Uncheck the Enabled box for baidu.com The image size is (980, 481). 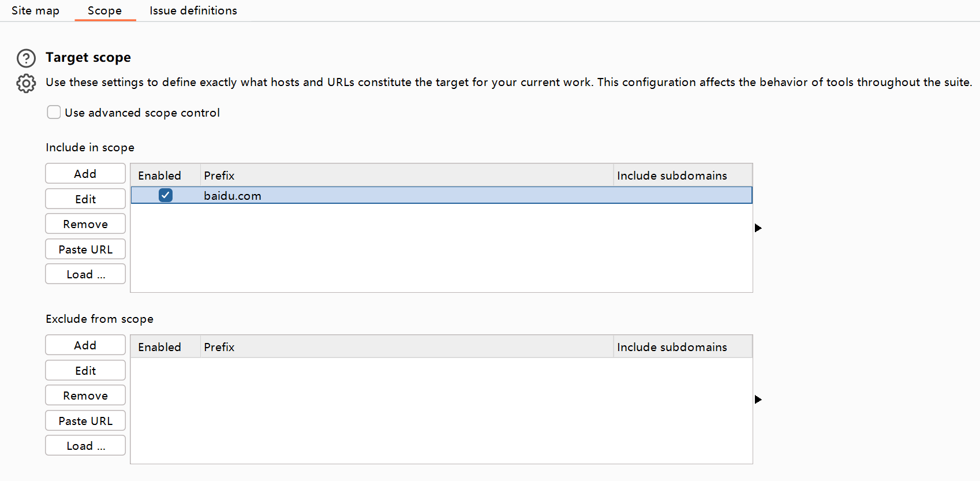click(x=166, y=195)
